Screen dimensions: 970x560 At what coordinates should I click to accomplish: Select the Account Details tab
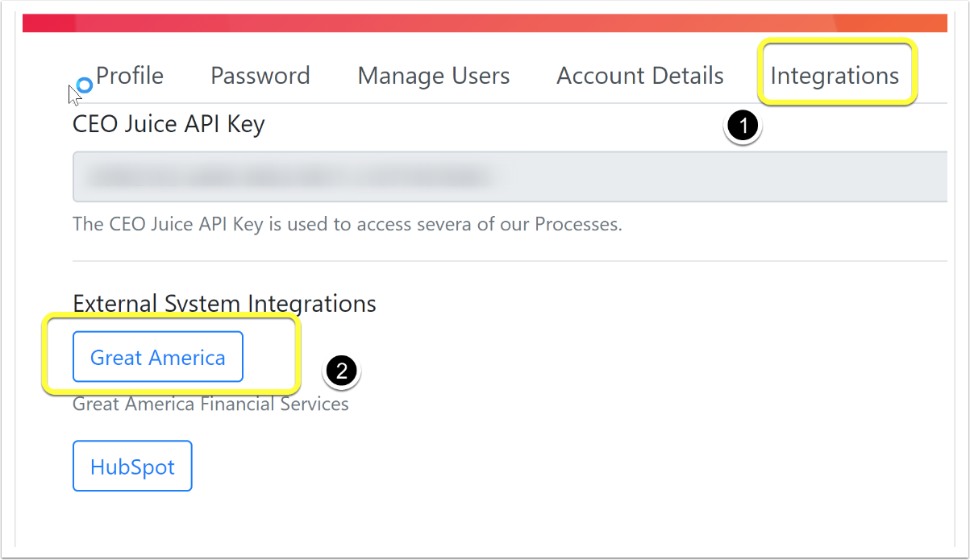click(x=640, y=76)
